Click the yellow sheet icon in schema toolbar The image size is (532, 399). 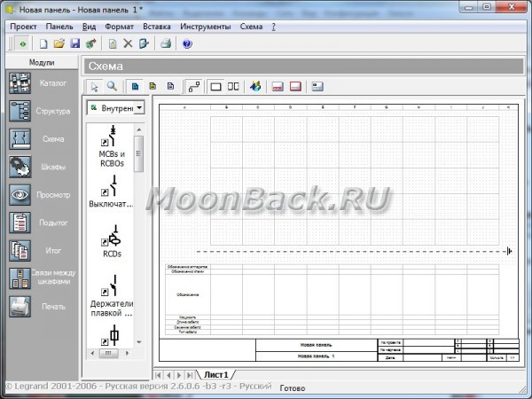(x=153, y=87)
